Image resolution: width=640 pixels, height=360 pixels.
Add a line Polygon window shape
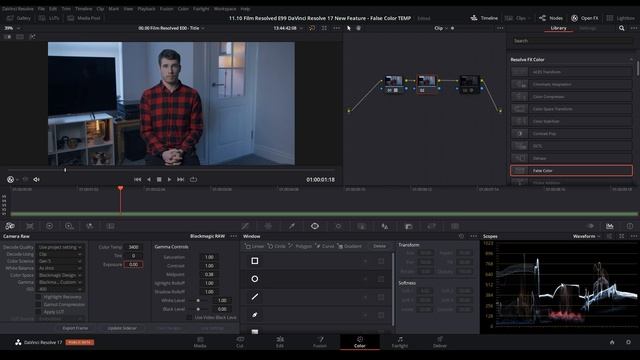(x=255, y=297)
